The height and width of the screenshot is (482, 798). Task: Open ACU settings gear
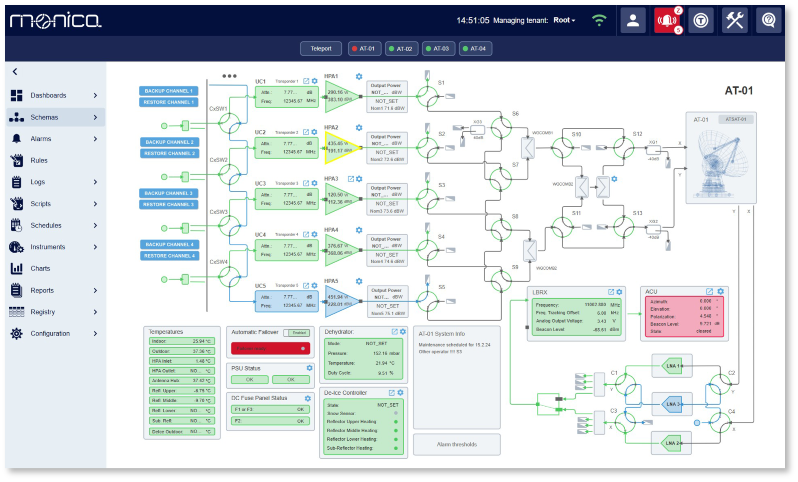click(x=721, y=291)
